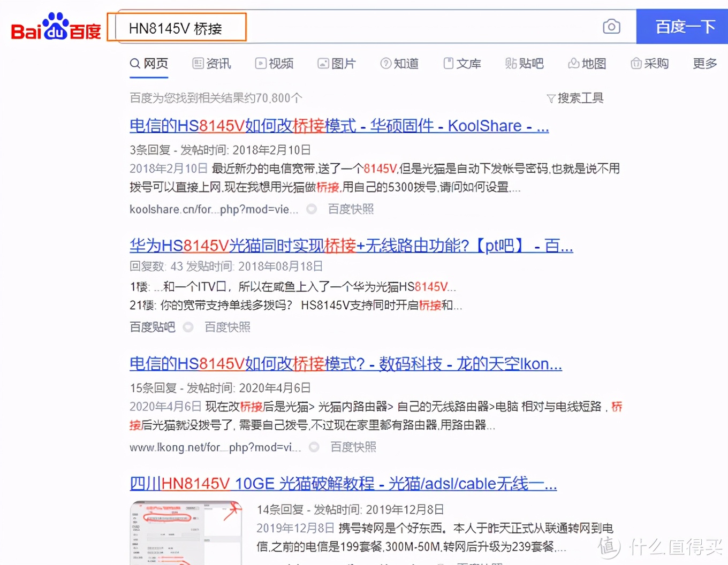728x565 pixels.
Task: Switch to the 网页 web results tab
Action: coord(149,63)
